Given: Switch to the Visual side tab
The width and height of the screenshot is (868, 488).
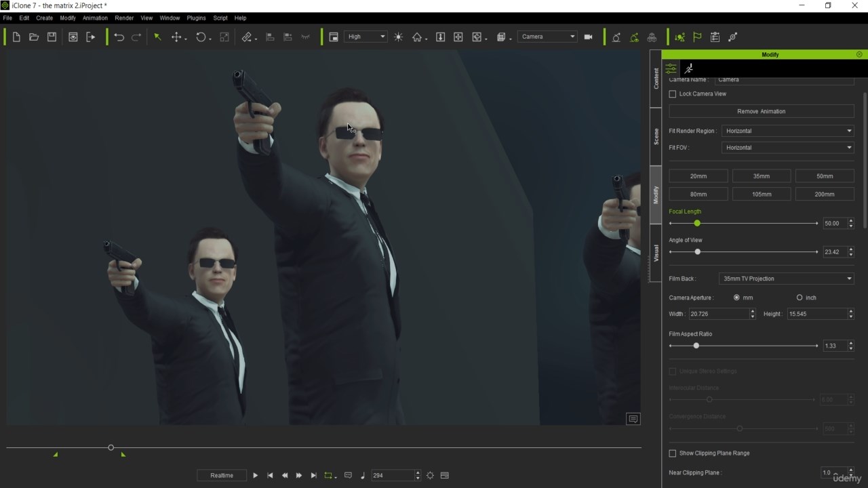Looking at the screenshot, I should 656,253.
